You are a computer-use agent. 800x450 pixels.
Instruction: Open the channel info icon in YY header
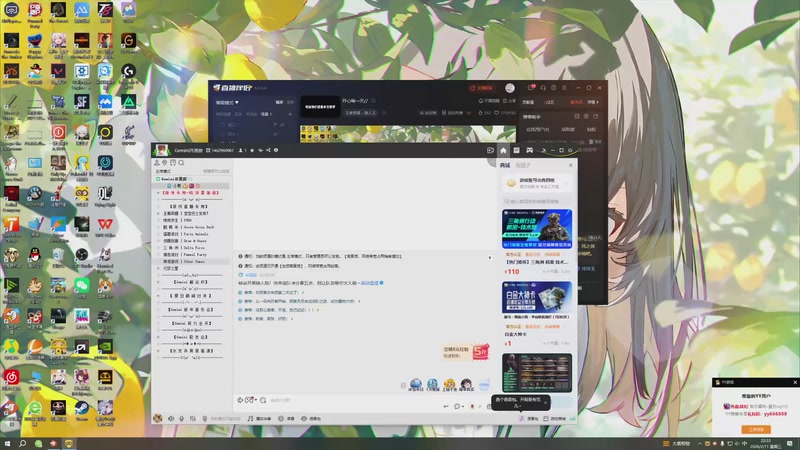pos(276,151)
